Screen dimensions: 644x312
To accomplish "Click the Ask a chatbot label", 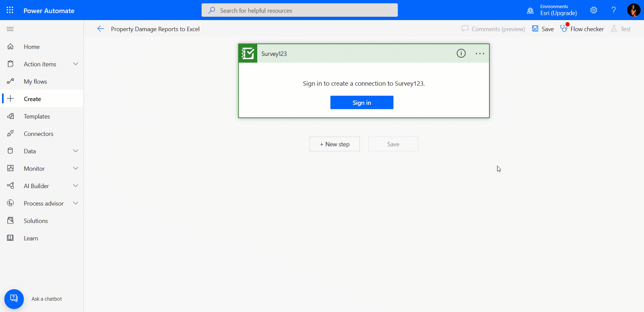I will [47, 299].
